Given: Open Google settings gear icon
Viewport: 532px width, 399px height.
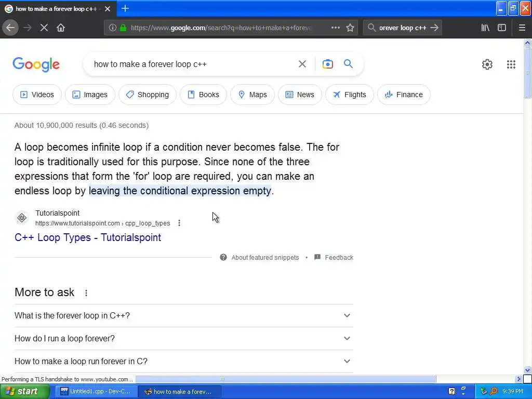Looking at the screenshot, I should 487,64.
